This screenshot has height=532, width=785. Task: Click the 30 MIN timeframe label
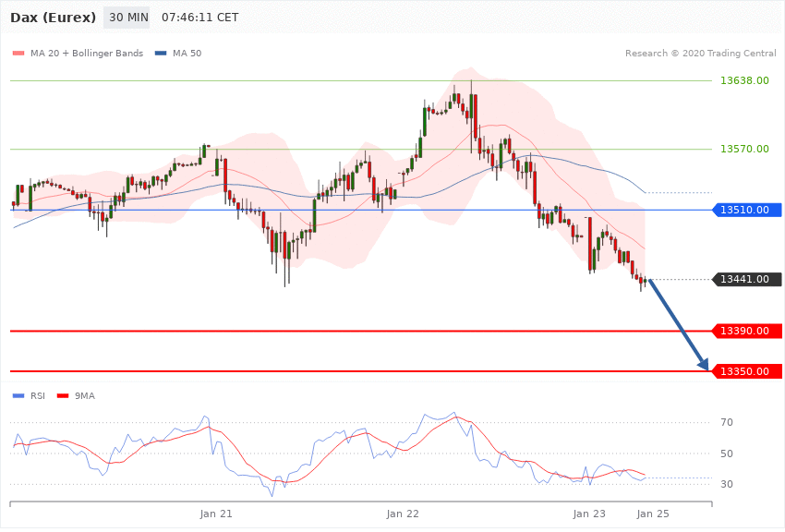point(127,18)
